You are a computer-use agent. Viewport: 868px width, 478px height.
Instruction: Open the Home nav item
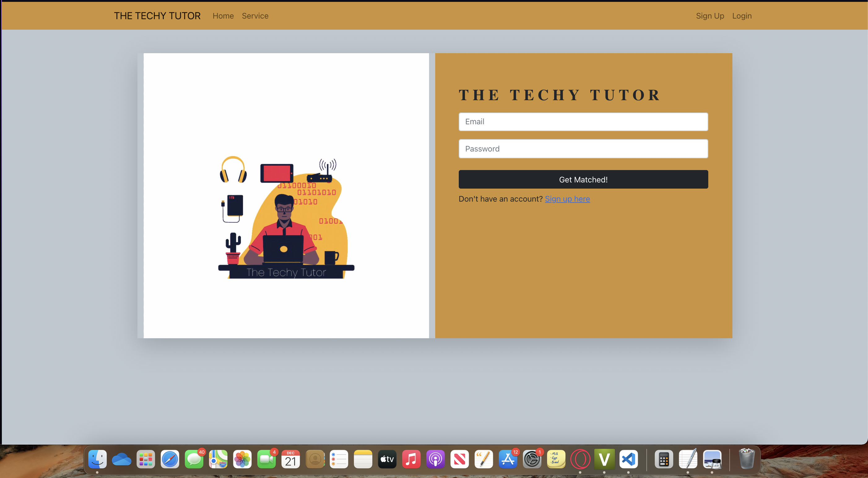(223, 15)
